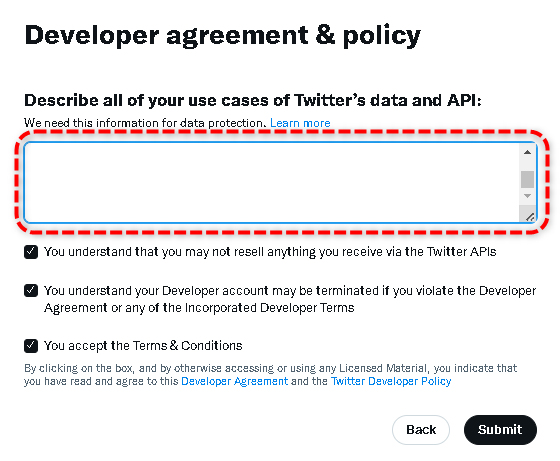Click the "You accept the Terms & Conditions" label
Viewport: 560px width, 461px height.
143,346
